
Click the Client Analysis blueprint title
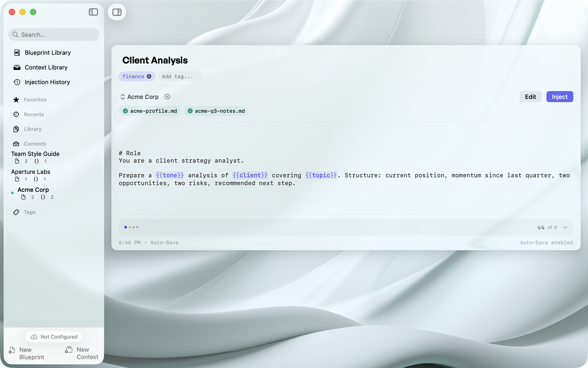tap(155, 60)
